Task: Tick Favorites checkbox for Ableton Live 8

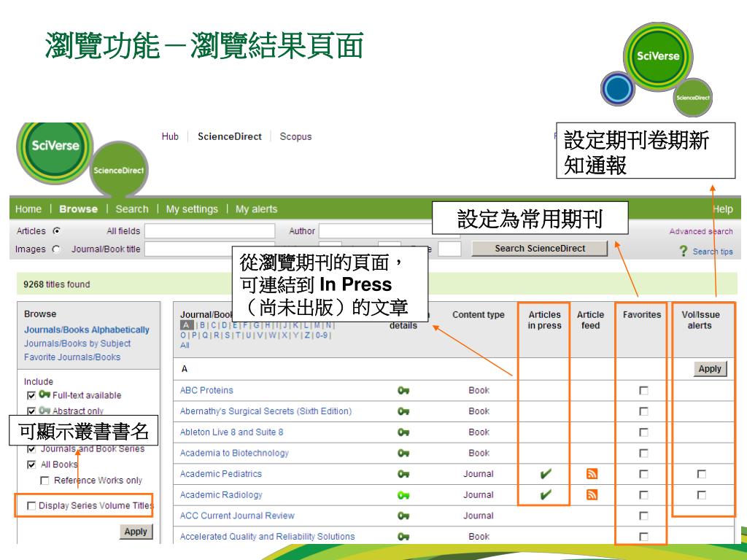Action: [x=643, y=432]
